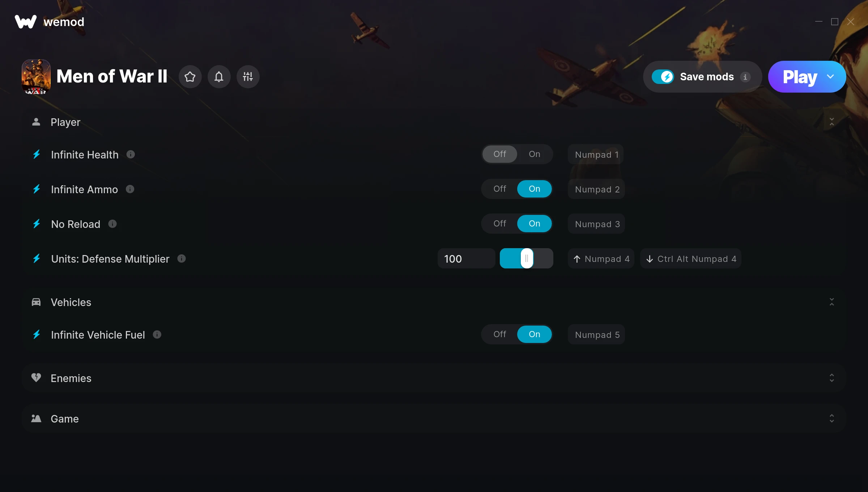
Task: Edit the Ctrl Alt Numpad 4 hotkey
Action: click(691, 259)
